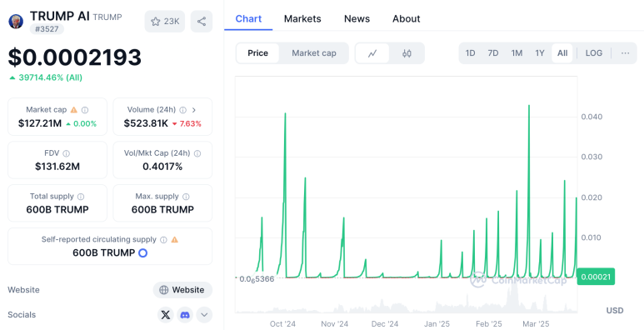Click the Max. supply 600B TRUMP value

pos(162,210)
